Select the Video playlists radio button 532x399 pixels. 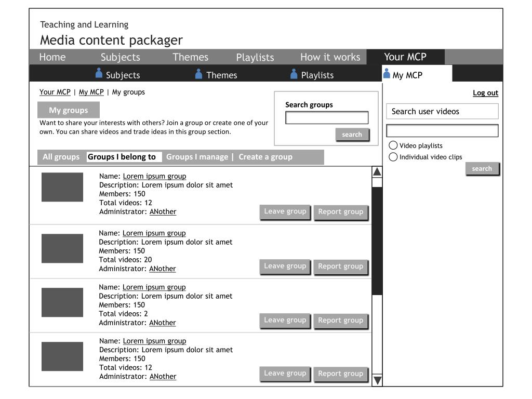coord(393,145)
